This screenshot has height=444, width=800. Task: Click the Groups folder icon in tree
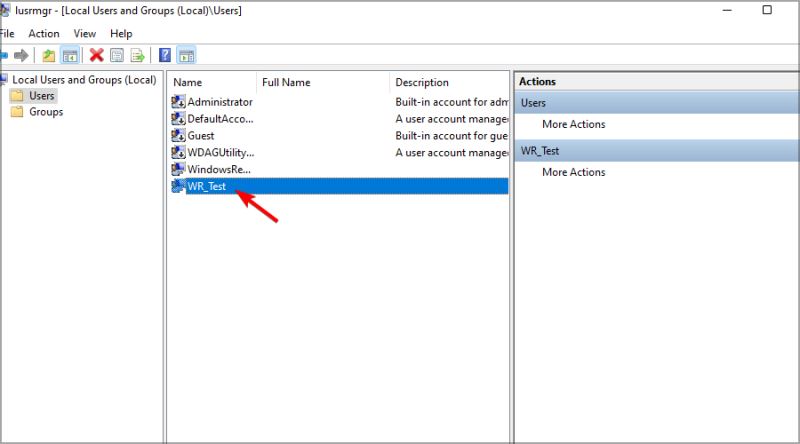pos(17,112)
